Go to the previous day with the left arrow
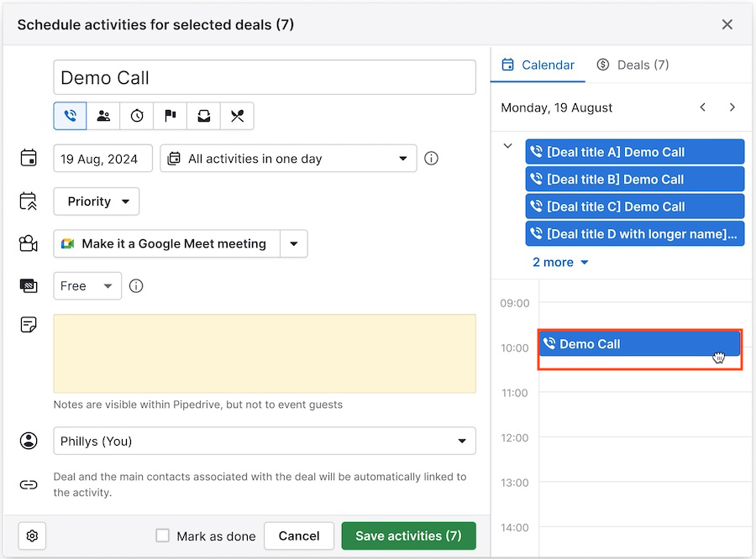Viewport: 756px width, 559px height. click(x=703, y=107)
